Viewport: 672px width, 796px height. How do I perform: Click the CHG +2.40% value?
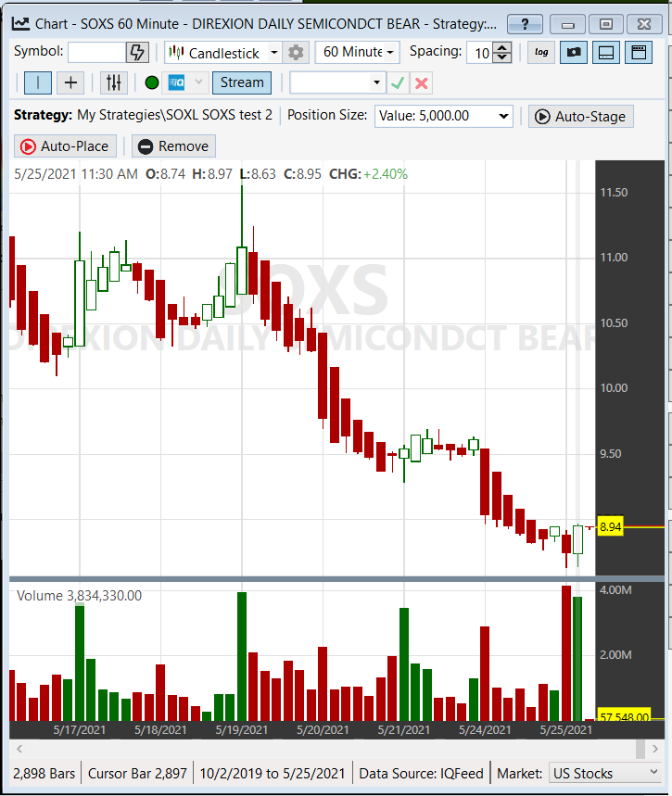pyautogui.click(x=386, y=174)
